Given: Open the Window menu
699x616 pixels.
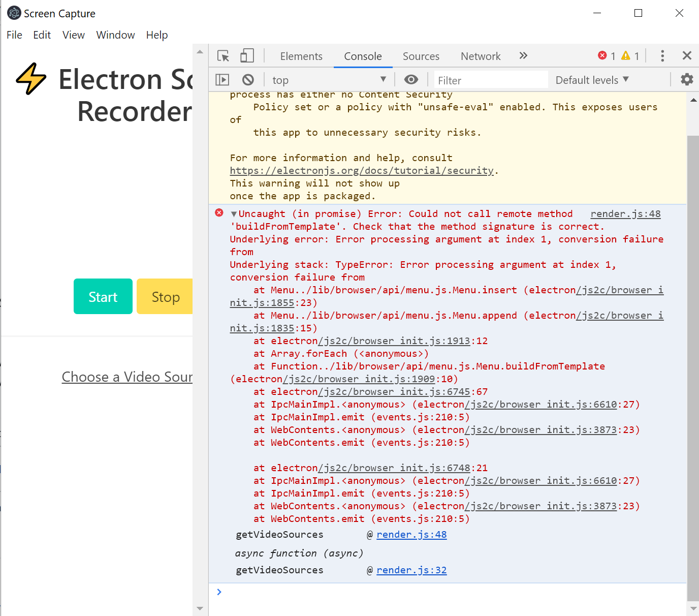Looking at the screenshot, I should pos(115,35).
